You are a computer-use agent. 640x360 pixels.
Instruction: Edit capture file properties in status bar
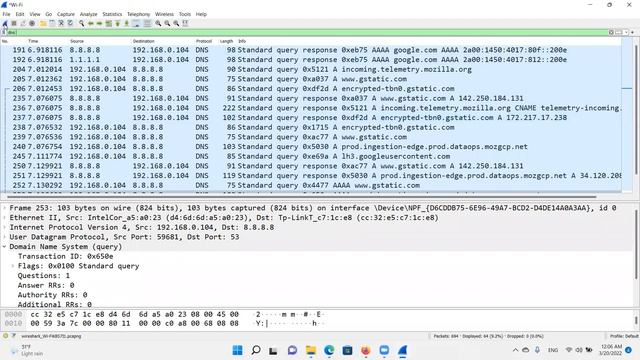[x=13, y=336]
